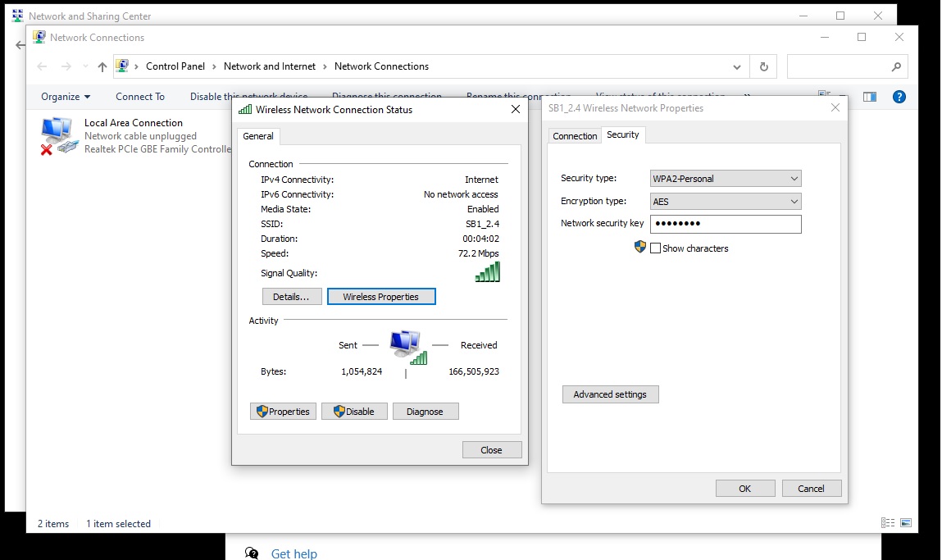The image size is (942, 560).
Task: Click the shield icon beside Show characters
Action: click(x=639, y=247)
